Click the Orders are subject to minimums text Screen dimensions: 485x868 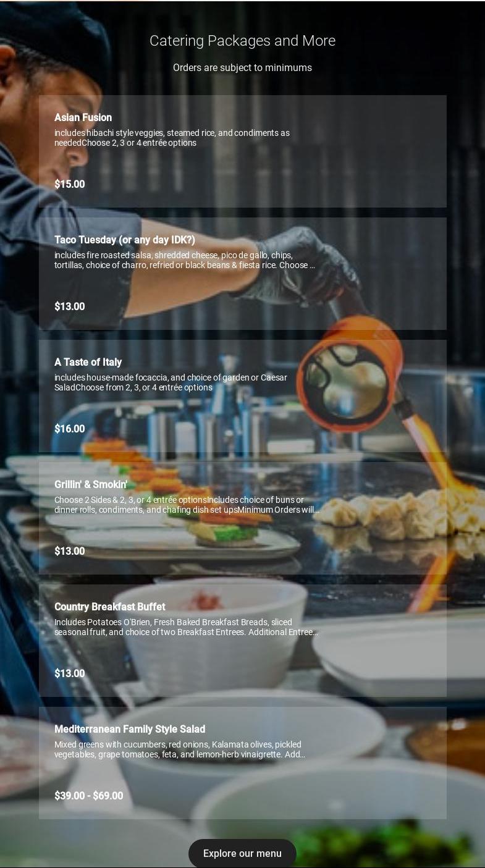point(242,68)
